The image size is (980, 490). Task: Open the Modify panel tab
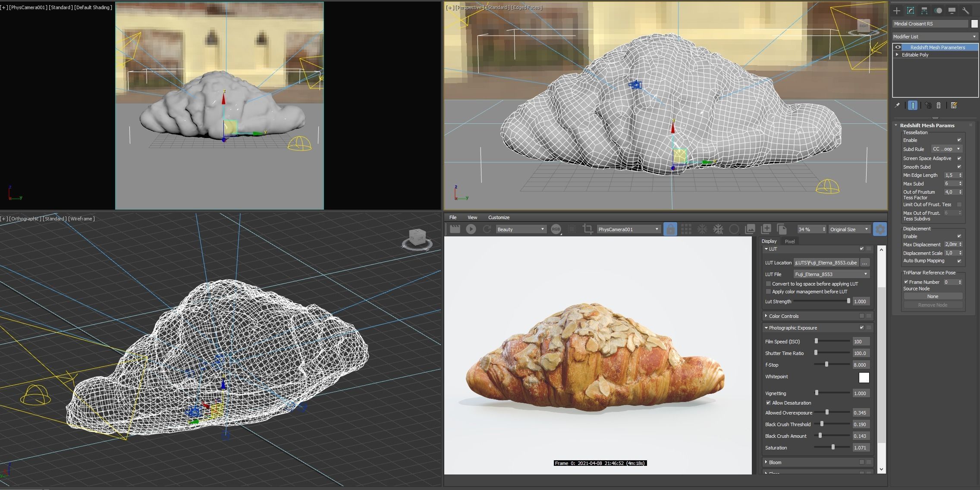911,11
